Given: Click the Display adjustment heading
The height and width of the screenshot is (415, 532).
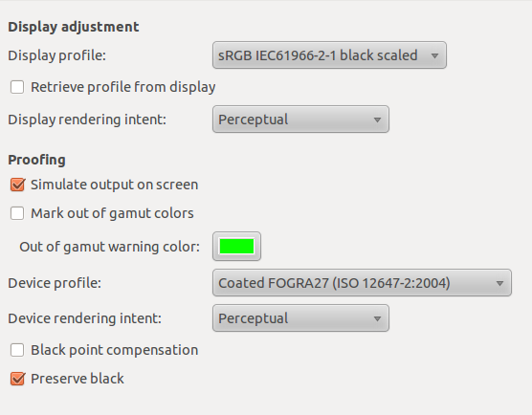Looking at the screenshot, I should (74, 27).
